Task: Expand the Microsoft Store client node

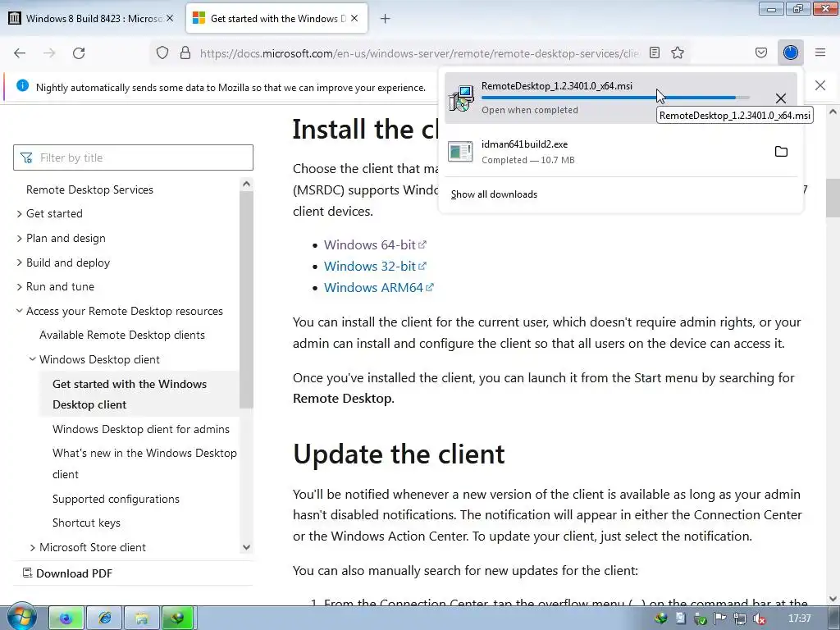Action: click(32, 547)
